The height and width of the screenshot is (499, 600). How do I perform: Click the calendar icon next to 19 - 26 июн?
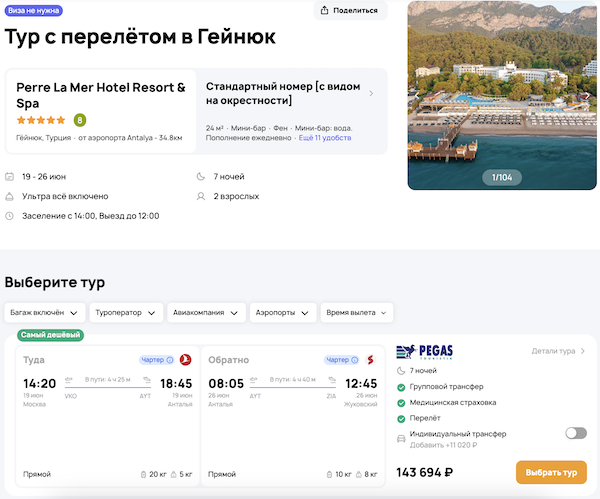pos(10,177)
